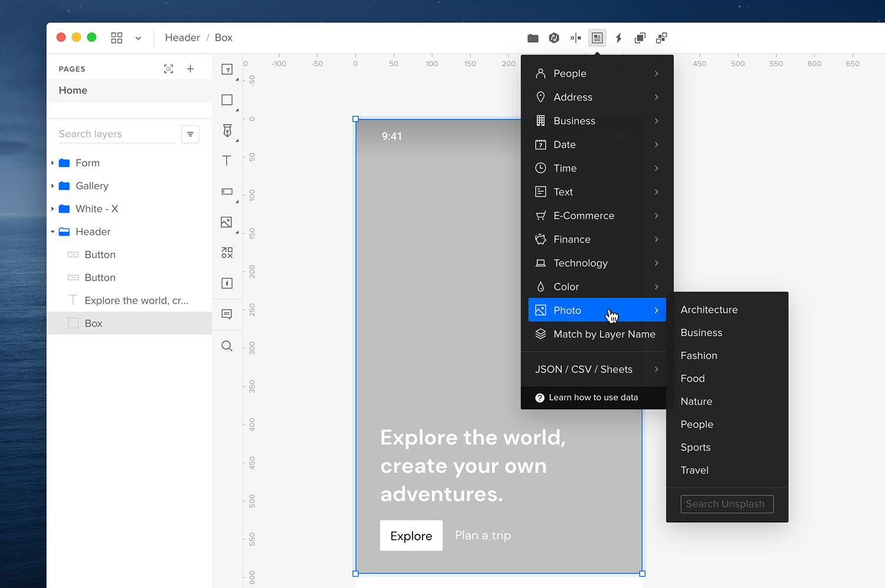The height and width of the screenshot is (588, 885).
Task: Open the Date data submenu
Action: coord(597,145)
